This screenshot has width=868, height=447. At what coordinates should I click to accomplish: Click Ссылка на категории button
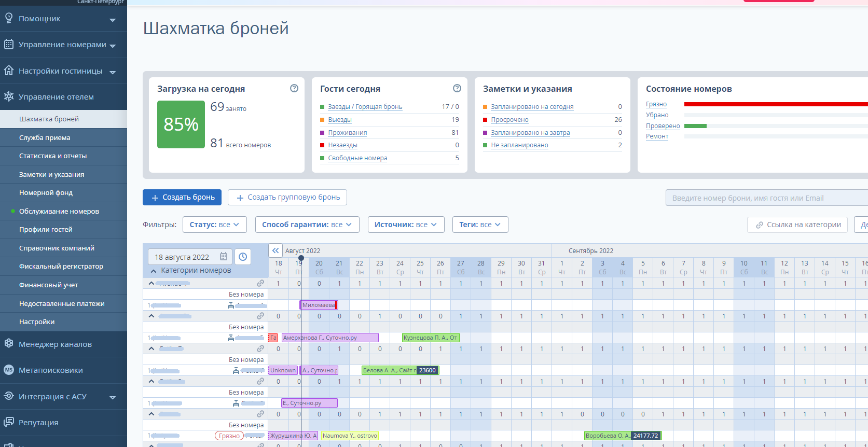click(x=797, y=225)
